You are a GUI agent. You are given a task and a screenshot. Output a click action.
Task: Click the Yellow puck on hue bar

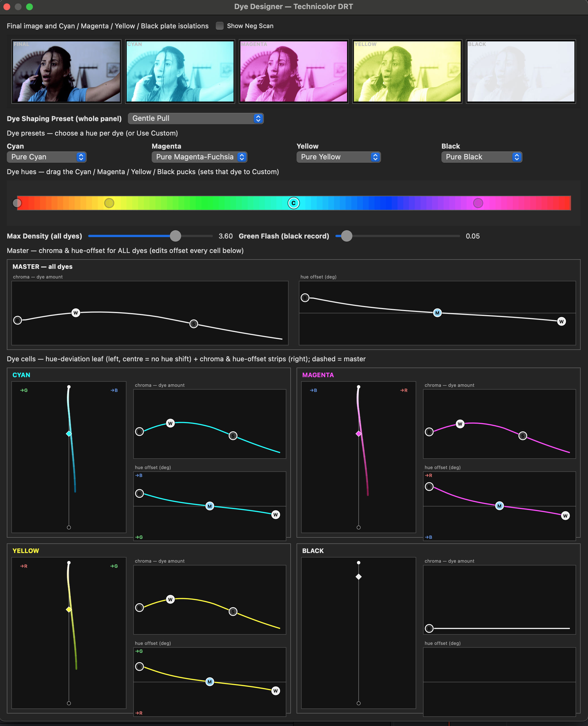point(109,203)
